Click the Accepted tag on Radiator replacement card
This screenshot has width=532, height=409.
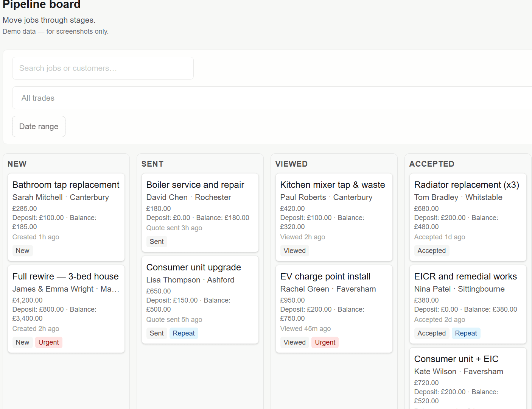(431, 251)
